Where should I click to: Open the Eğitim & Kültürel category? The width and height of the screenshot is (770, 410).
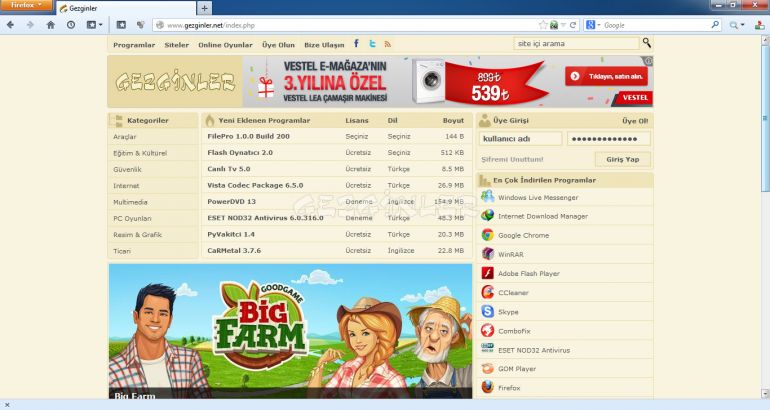(x=140, y=153)
